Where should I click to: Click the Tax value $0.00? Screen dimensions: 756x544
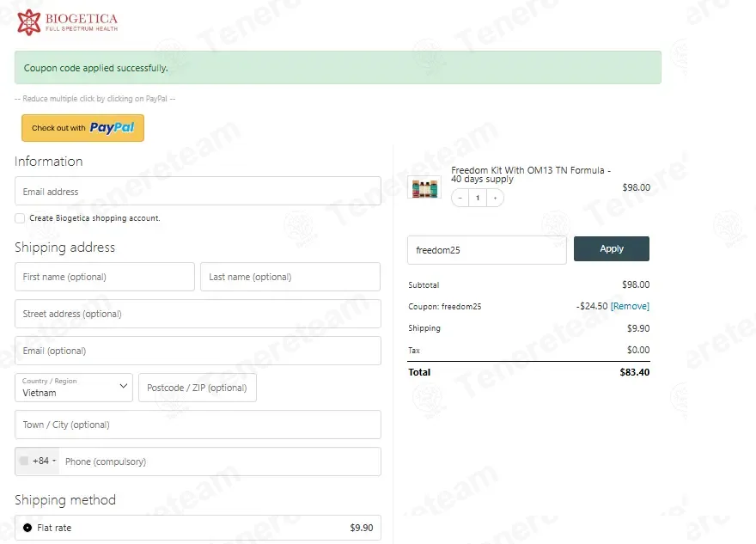(638, 350)
